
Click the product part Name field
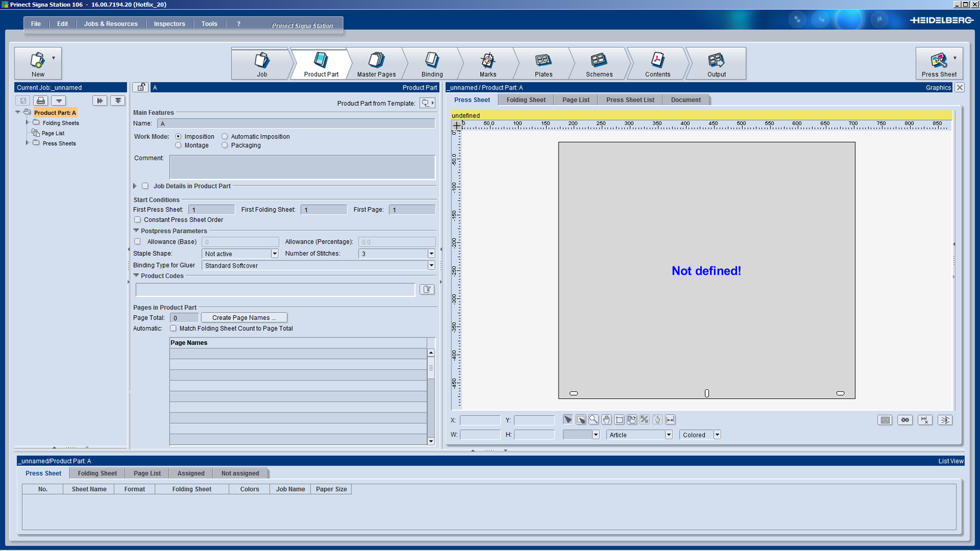(x=296, y=123)
